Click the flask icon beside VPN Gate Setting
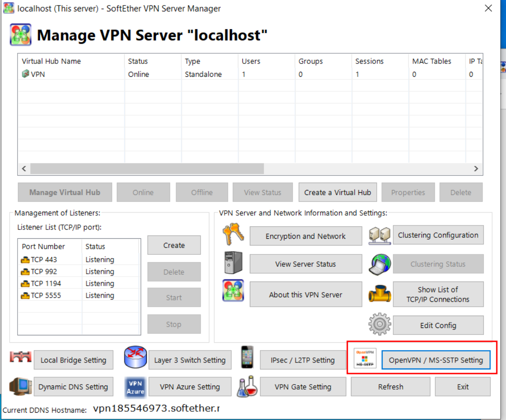The height and width of the screenshot is (420, 506). pos(247,387)
